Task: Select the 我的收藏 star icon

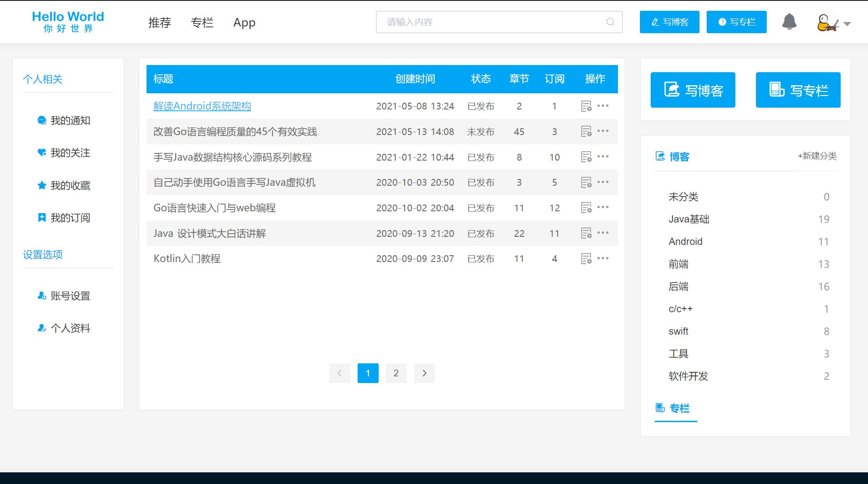Action: click(42, 185)
